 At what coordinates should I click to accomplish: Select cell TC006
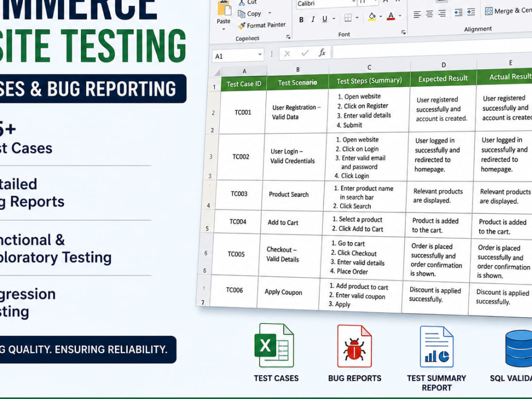click(x=235, y=290)
